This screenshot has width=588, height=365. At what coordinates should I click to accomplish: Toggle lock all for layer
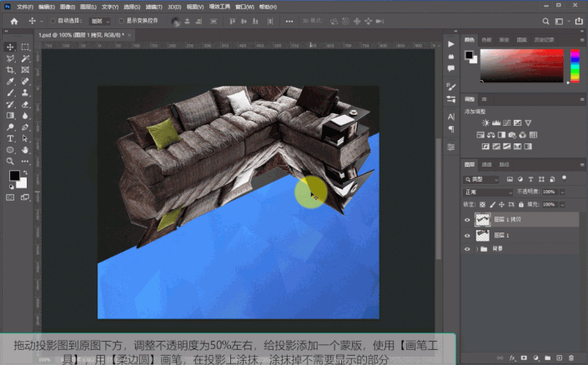click(521, 205)
